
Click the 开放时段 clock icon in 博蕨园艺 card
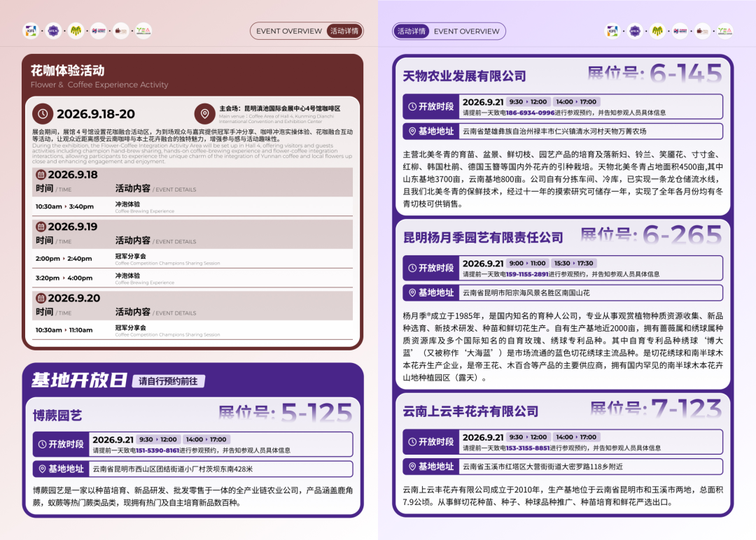[42, 444]
